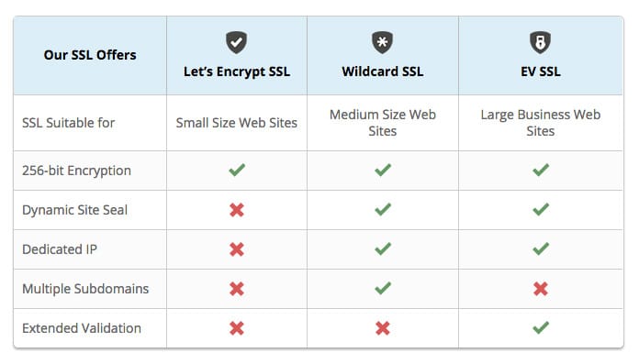Screen dimensions: 639x364
Task: Select the Let's Encrypt SSL column heading
Action: (237, 72)
